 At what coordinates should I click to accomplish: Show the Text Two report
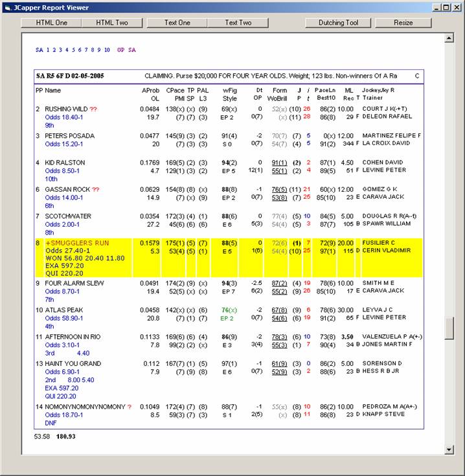point(238,23)
